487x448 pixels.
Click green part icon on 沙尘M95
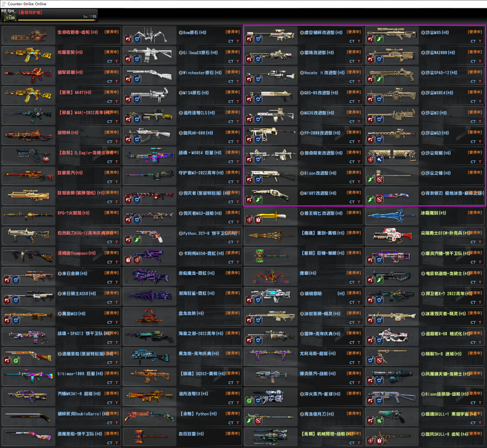pos(380,40)
